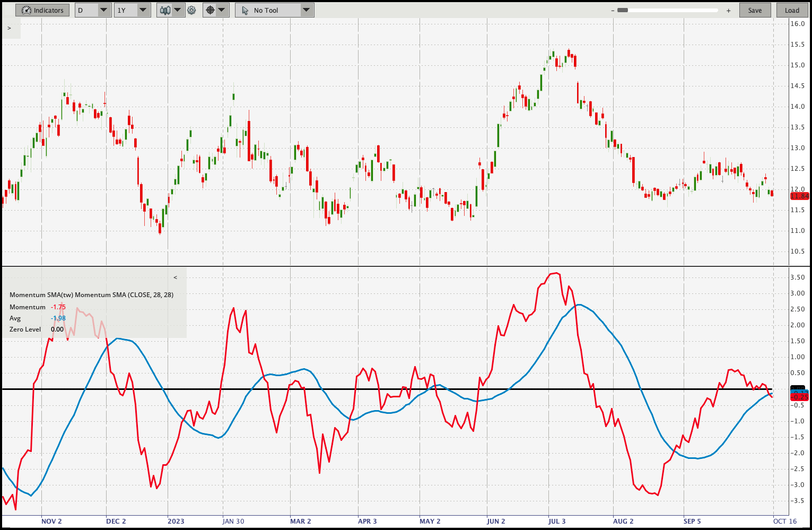The height and width of the screenshot is (530, 812).
Task: Click the candlestick chart type icon
Action: click(x=165, y=10)
